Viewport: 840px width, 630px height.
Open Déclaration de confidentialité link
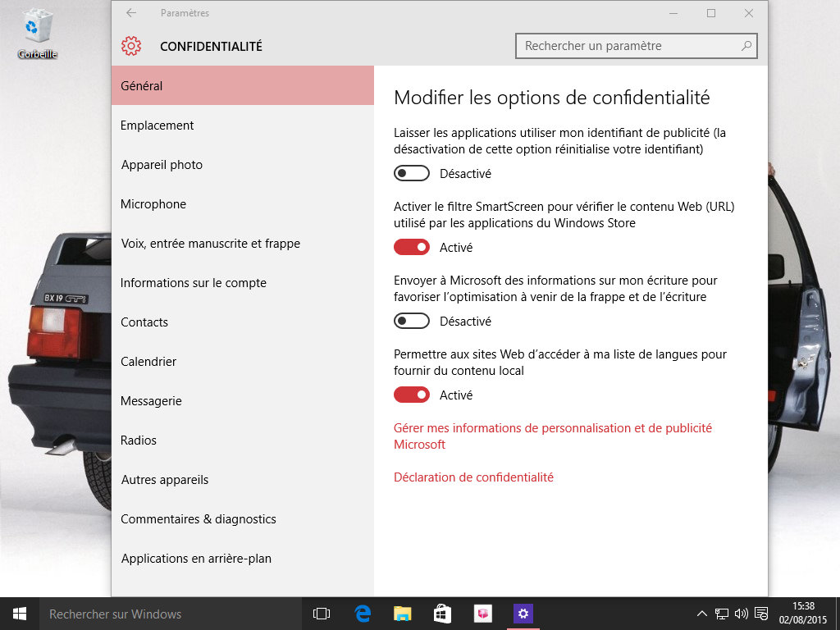[x=473, y=477]
